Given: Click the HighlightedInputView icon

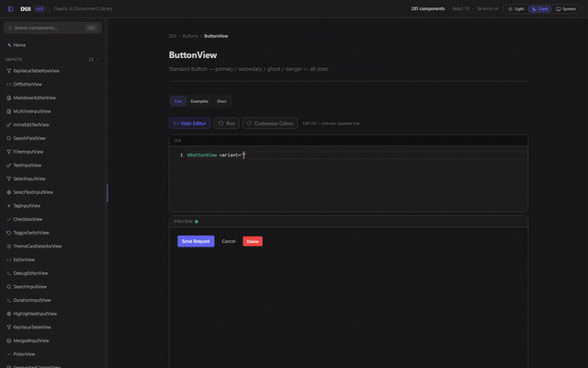Looking at the screenshot, I should tap(8, 314).
